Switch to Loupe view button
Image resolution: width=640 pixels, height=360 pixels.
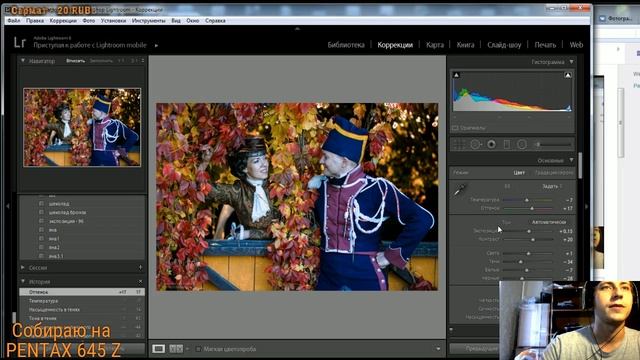coord(159,349)
